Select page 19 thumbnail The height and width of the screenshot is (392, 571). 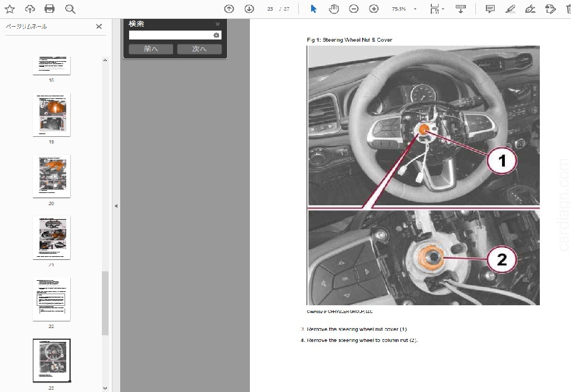(51, 115)
